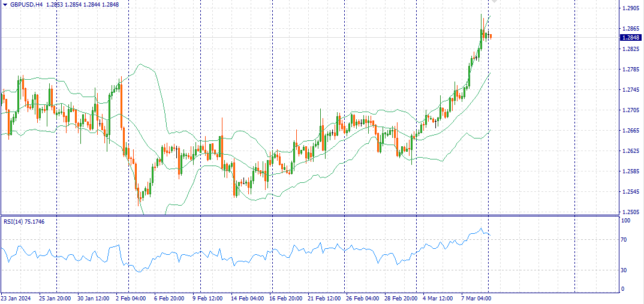Click the RSI scale level 100
Viewport: 644px width, 304px height.
point(625,221)
